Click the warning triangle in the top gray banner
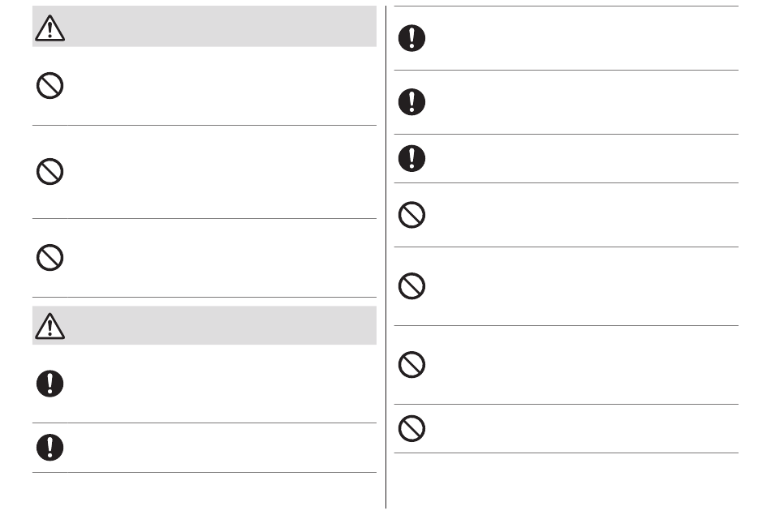 coord(50,28)
